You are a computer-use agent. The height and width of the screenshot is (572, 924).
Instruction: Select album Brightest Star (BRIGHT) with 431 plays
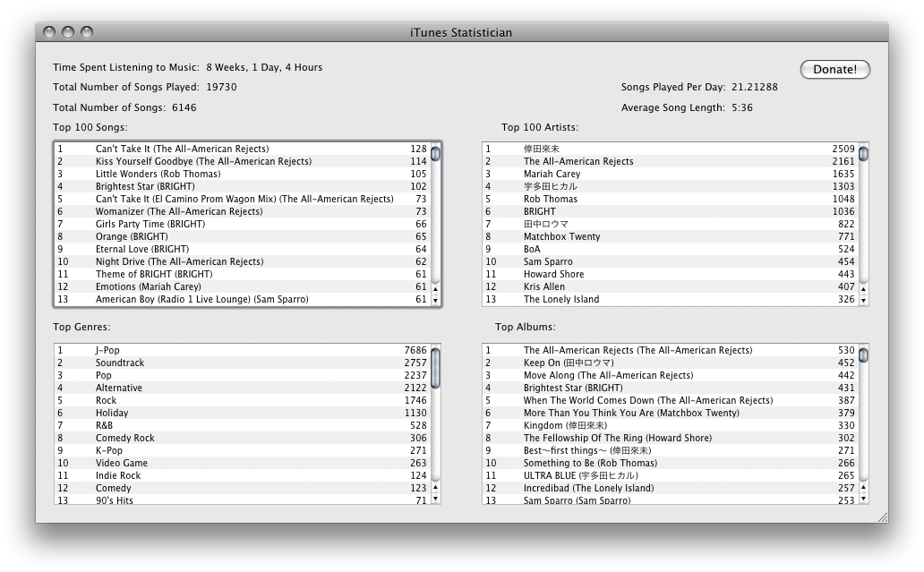pos(671,388)
